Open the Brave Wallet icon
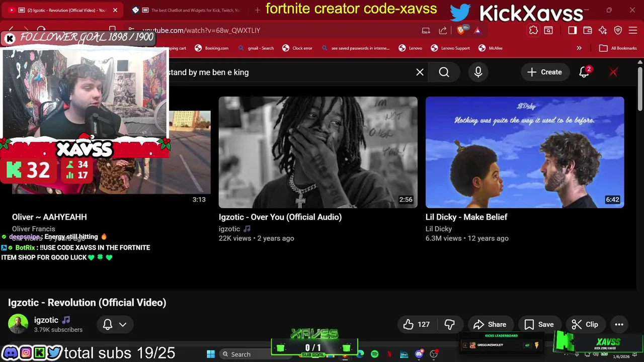Screen dimensions: 644x362 click(x=588, y=31)
